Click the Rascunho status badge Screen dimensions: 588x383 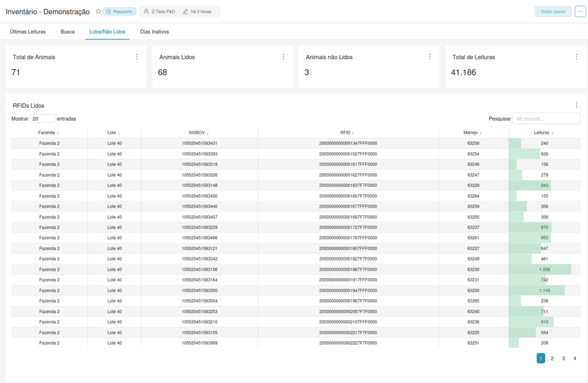click(x=120, y=10)
